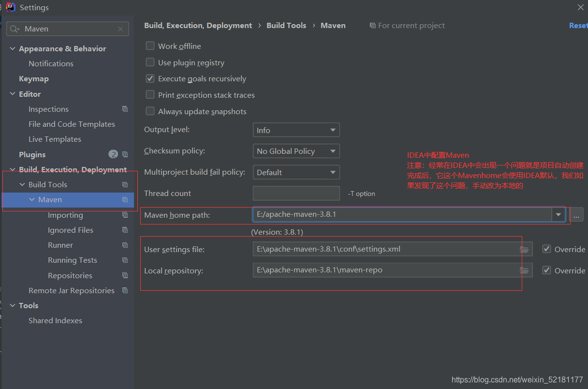This screenshot has height=389, width=588.
Task: Select Repositories under Maven
Action: click(70, 276)
